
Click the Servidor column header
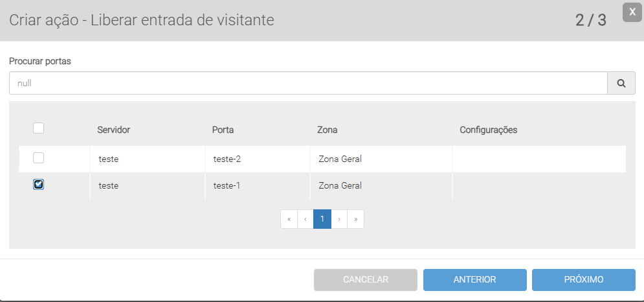pos(114,130)
